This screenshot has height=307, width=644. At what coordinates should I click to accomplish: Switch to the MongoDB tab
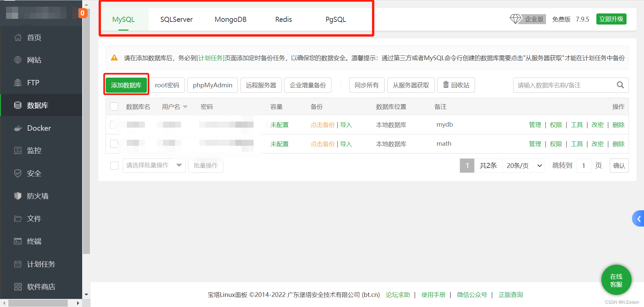[230, 19]
